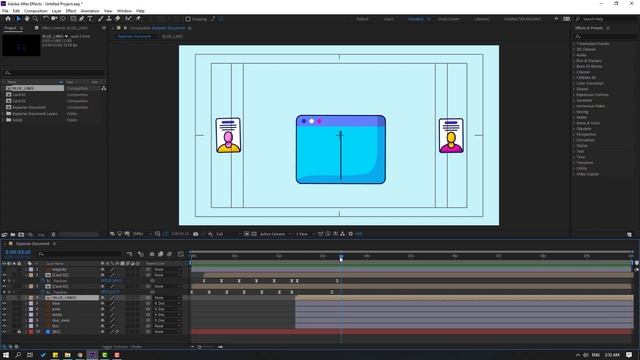Viewport: 640px width, 360px height.
Task: Switch to the BLUE_LINES viewer tab
Action: pos(172,36)
